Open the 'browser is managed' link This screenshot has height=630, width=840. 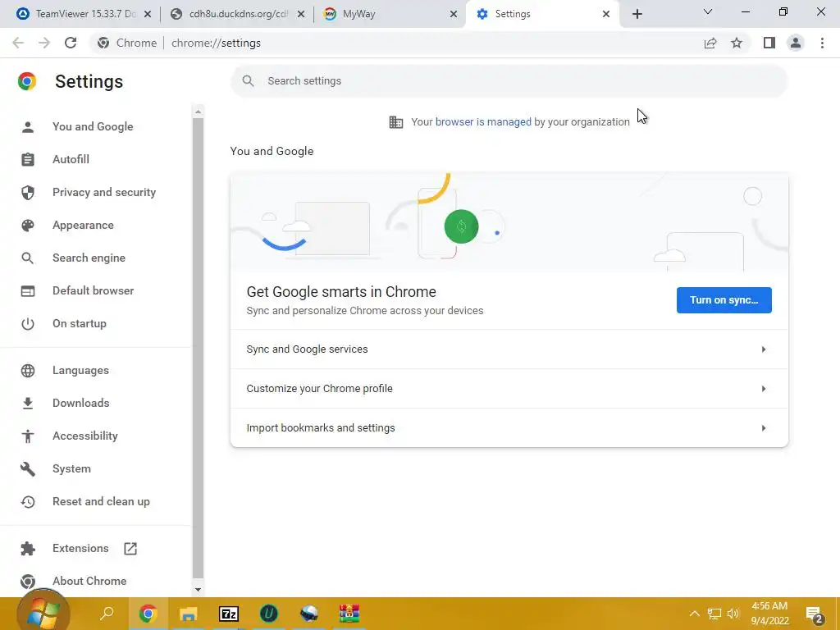point(483,121)
